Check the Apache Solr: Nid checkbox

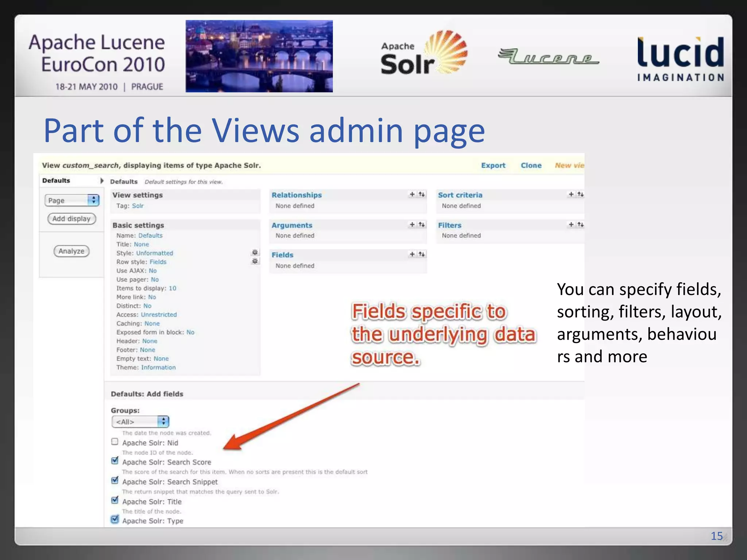(x=115, y=442)
